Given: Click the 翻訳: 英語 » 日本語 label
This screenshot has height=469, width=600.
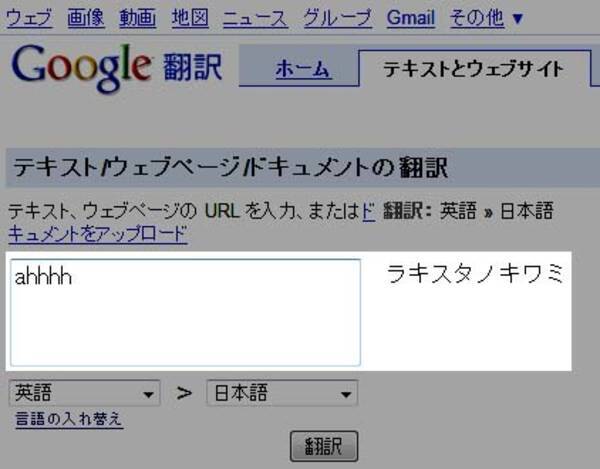Looking at the screenshot, I should (468, 211).
